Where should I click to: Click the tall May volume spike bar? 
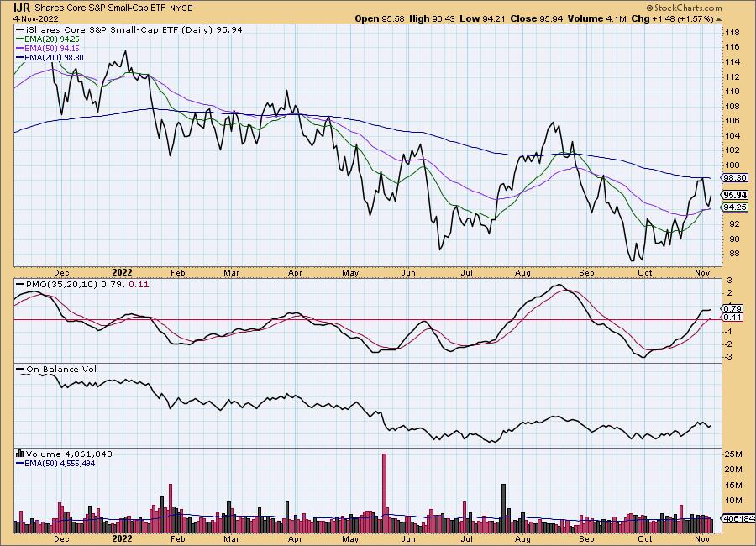[384, 493]
